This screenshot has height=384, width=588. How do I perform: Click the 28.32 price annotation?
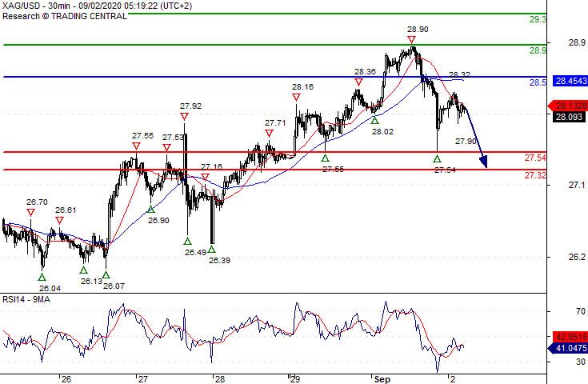[x=459, y=75]
